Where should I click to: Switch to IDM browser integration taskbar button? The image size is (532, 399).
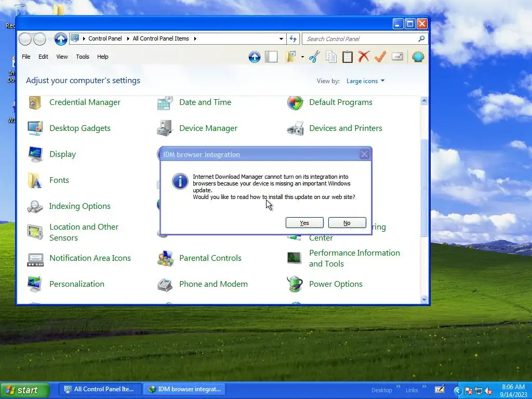point(185,389)
